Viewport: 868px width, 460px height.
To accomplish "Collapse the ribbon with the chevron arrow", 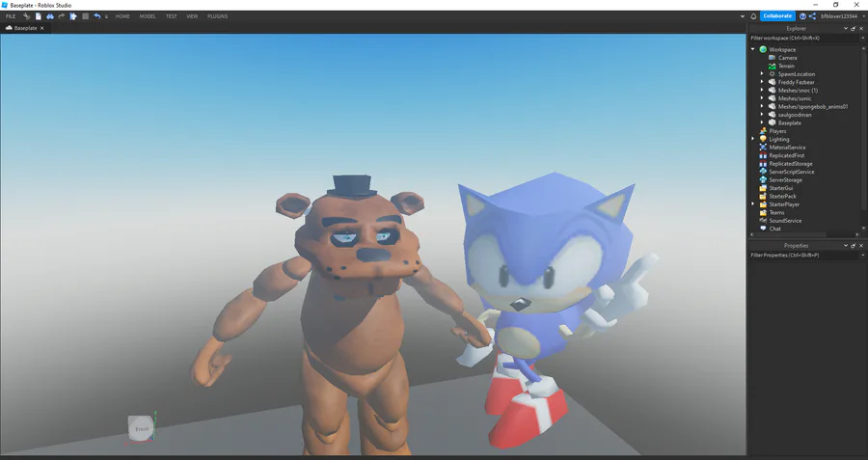I will coord(743,16).
